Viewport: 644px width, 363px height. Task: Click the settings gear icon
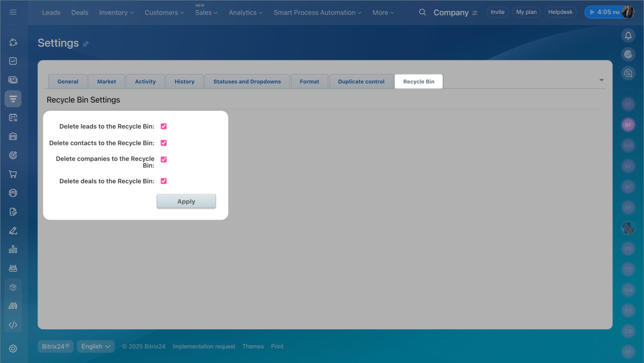[13, 348]
